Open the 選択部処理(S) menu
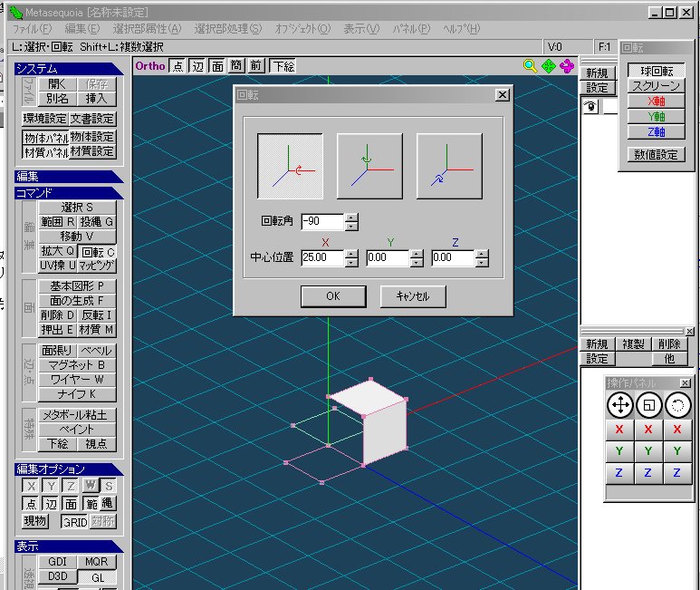Screen dimensions: 700x590 (227, 29)
